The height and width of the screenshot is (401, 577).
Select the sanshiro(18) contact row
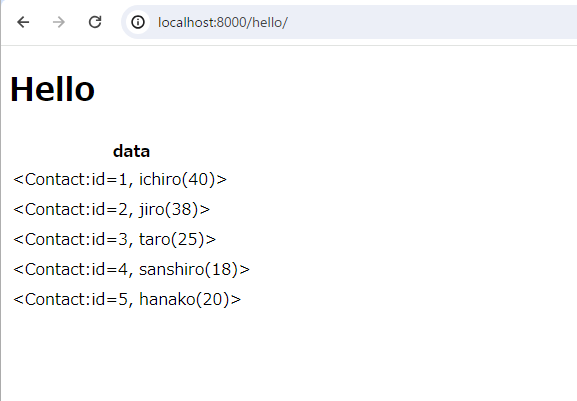click(x=131, y=269)
